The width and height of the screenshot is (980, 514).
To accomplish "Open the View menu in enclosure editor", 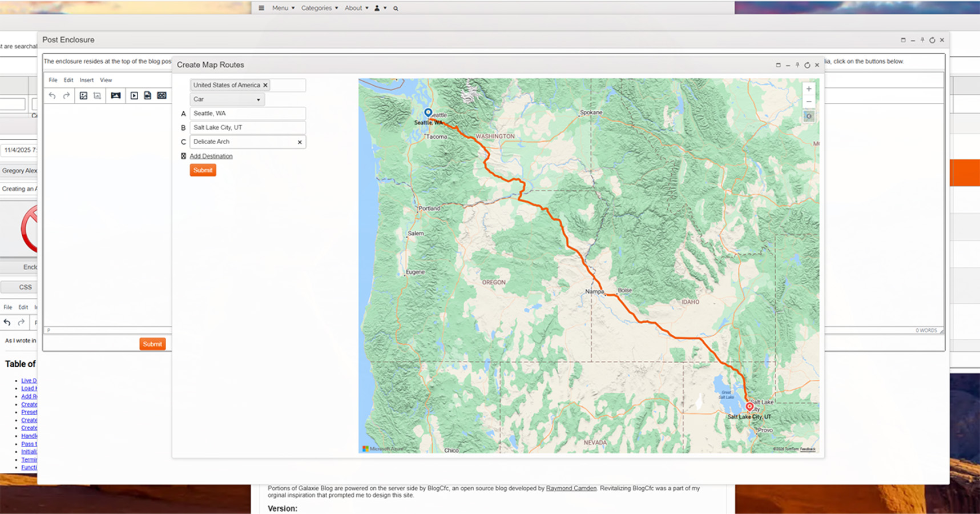I will click(106, 80).
